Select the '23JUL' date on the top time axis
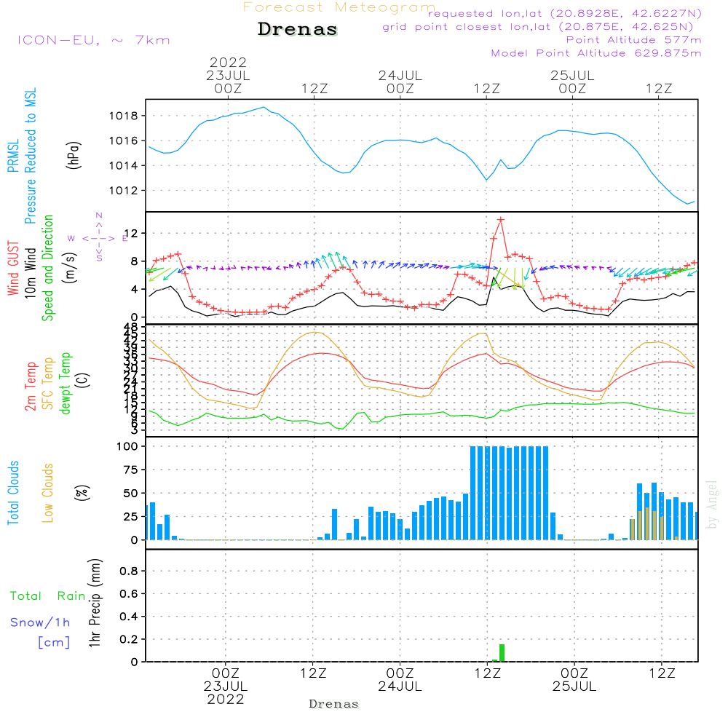The image size is (728, 728). [228, 75]
